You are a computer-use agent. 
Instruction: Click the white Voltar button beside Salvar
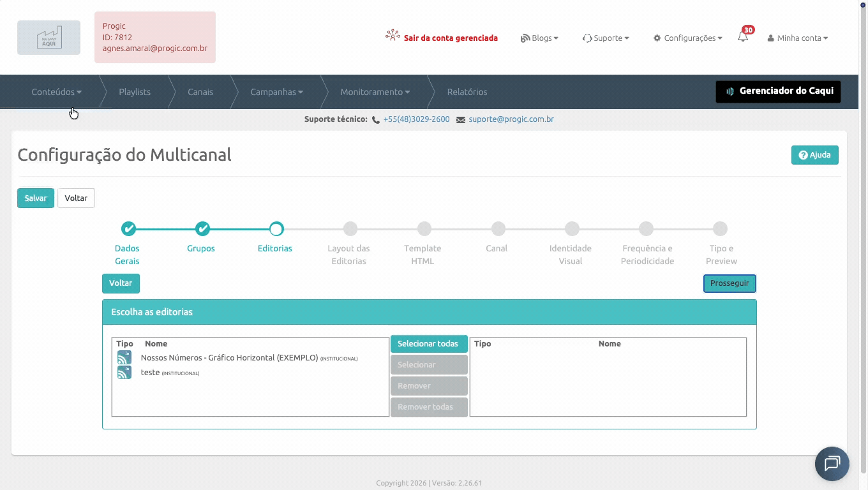(76, 198)
